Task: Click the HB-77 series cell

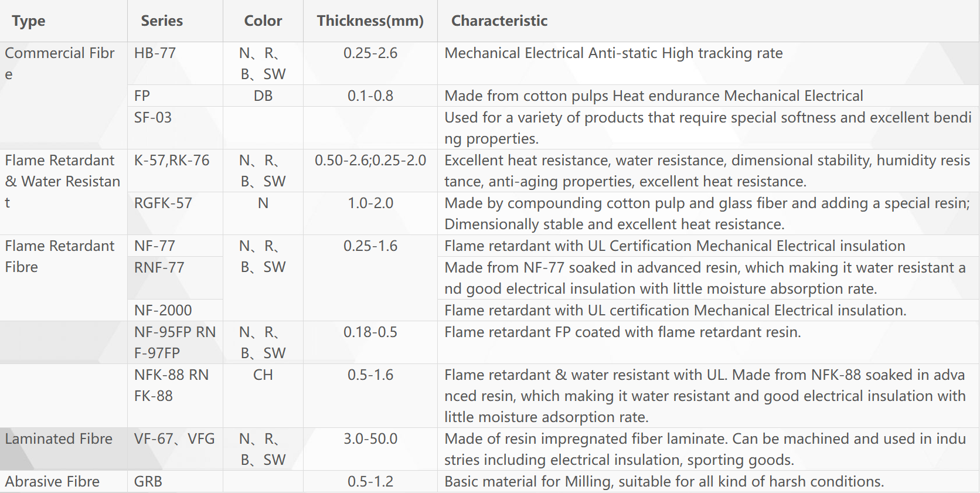Action: pyautogui.click(x=175, y=63)
